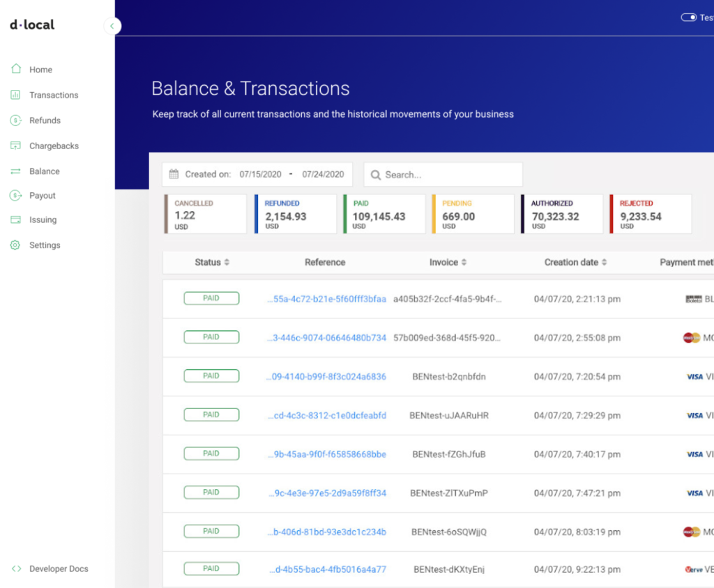Select the Home icon in the sidebar
Screen dimensions: 714x588
pos(16,69)
